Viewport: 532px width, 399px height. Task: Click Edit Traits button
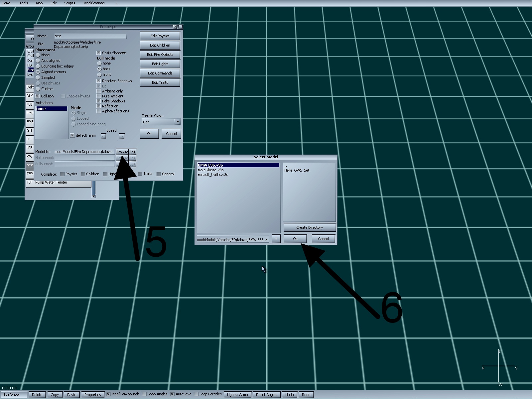click(160, 82)
